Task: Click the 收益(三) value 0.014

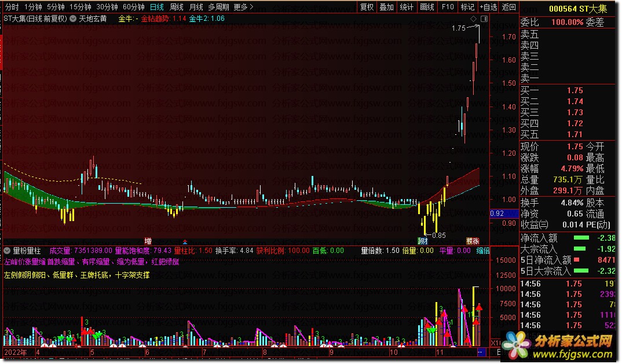Action: 573,225
